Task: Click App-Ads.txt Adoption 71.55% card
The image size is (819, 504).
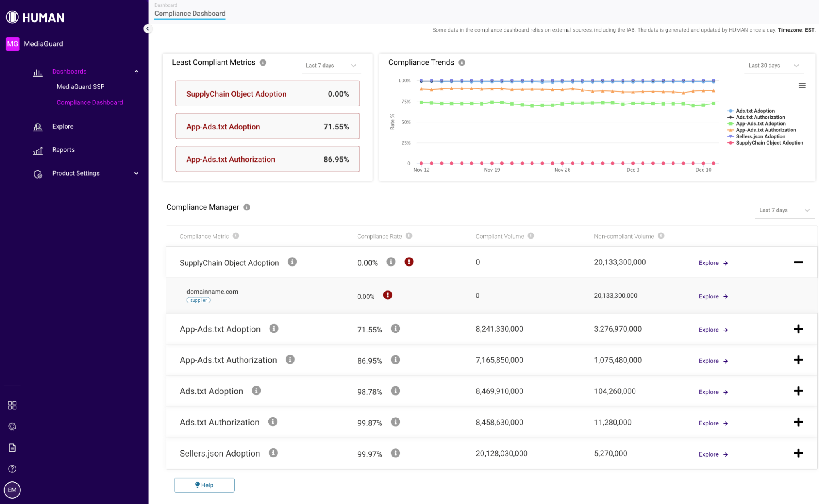Action: [268, 127]
